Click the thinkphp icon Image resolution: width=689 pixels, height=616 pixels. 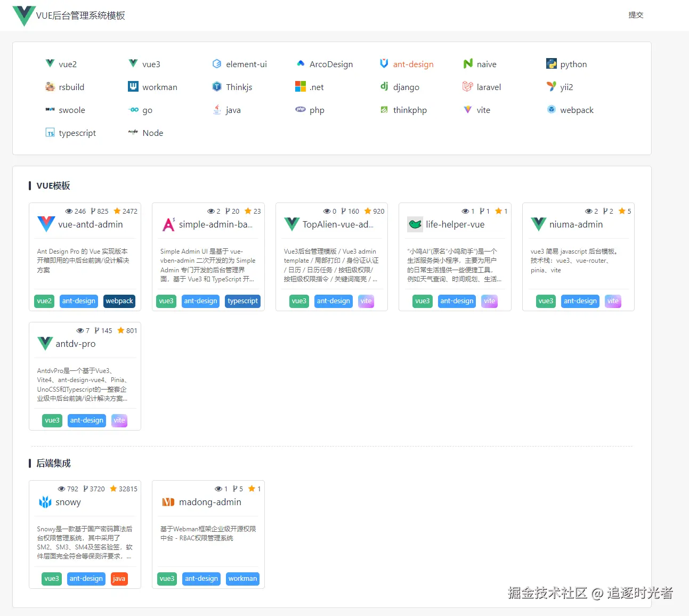coord(384,109)
